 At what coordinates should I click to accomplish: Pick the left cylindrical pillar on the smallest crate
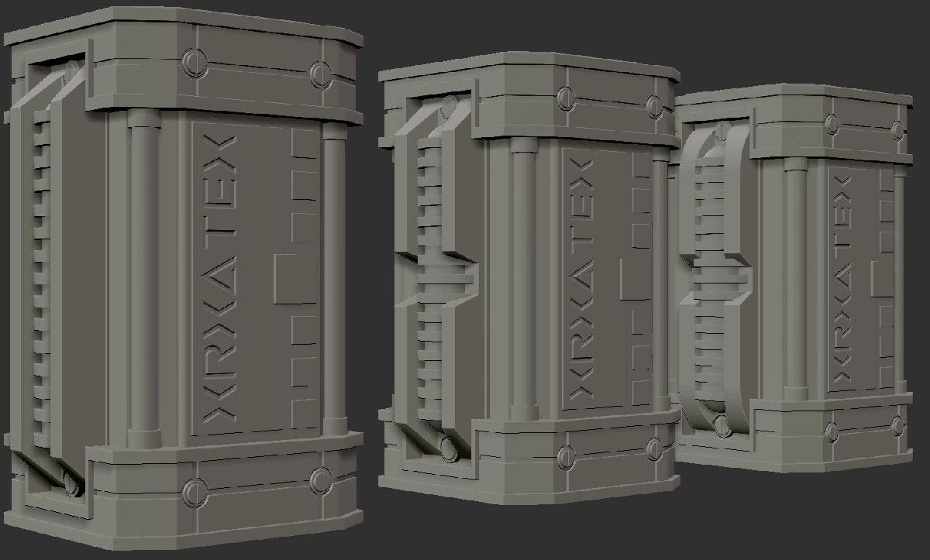click(795, 279)
